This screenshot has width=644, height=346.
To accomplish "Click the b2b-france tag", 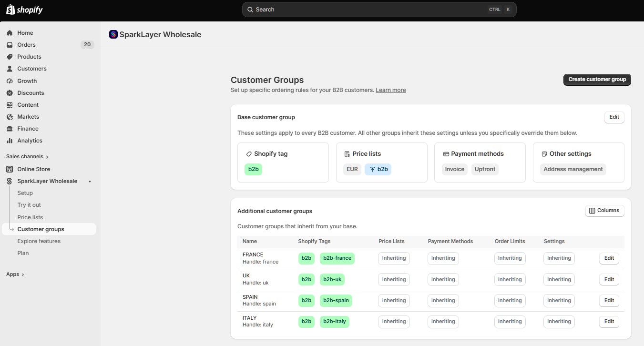I will pyautogui.click(x=337, y=258).
